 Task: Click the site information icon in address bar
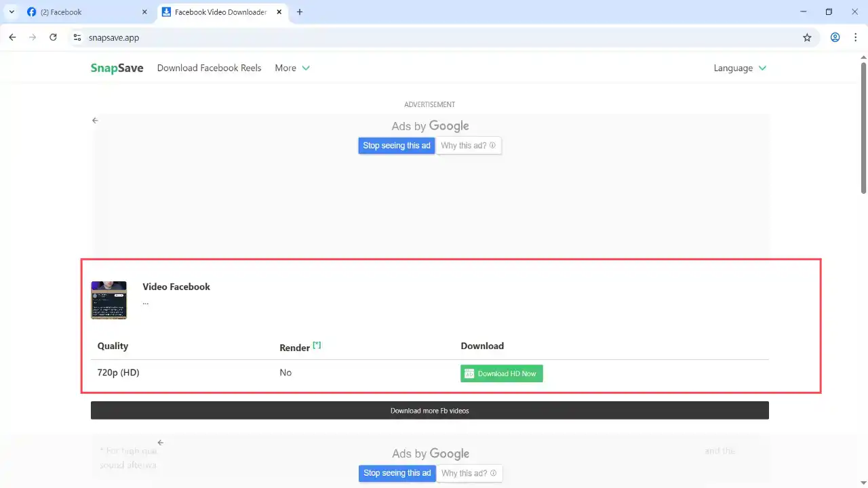tap(77, 38)
